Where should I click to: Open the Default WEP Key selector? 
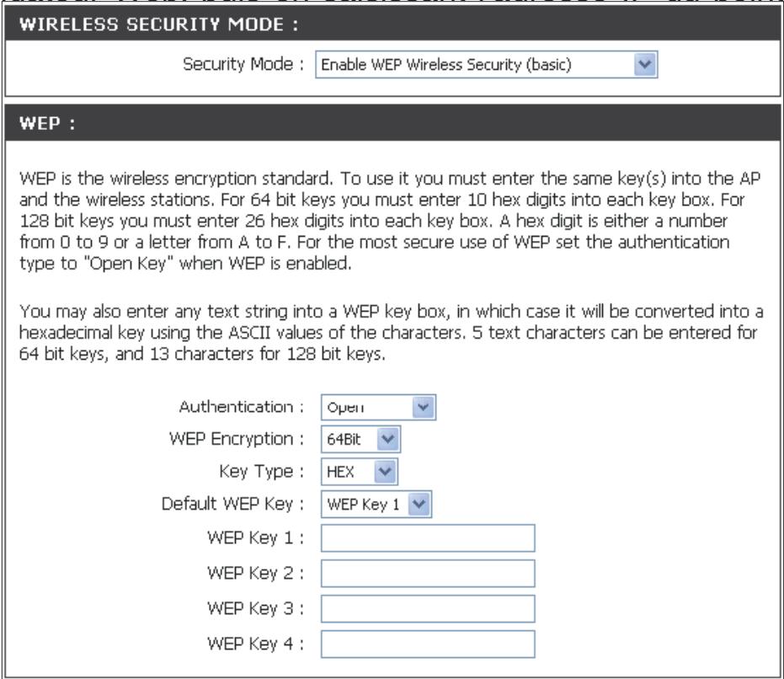[376, 504]
